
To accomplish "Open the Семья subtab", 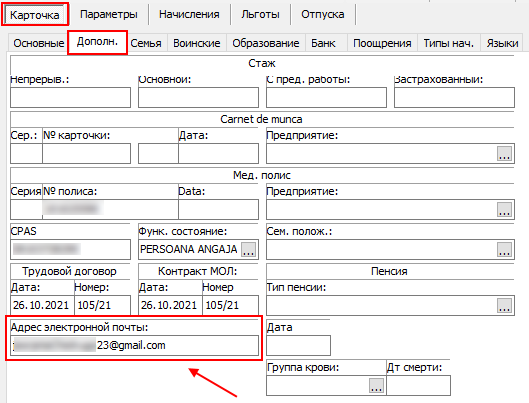I will pos(146,43).
